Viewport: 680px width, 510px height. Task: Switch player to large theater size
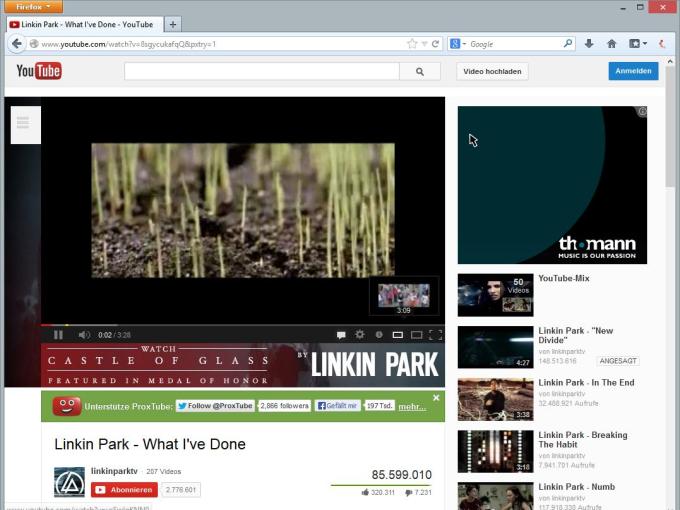pyautogui.click(x=416, y=335)
